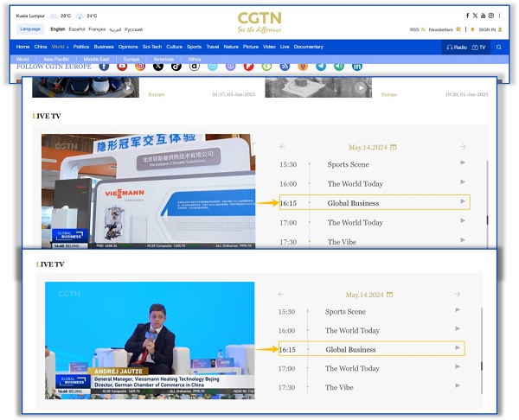Screen dimensions: 519x420
Task: Click the CGTN See the difference logo
Action: 259,22
